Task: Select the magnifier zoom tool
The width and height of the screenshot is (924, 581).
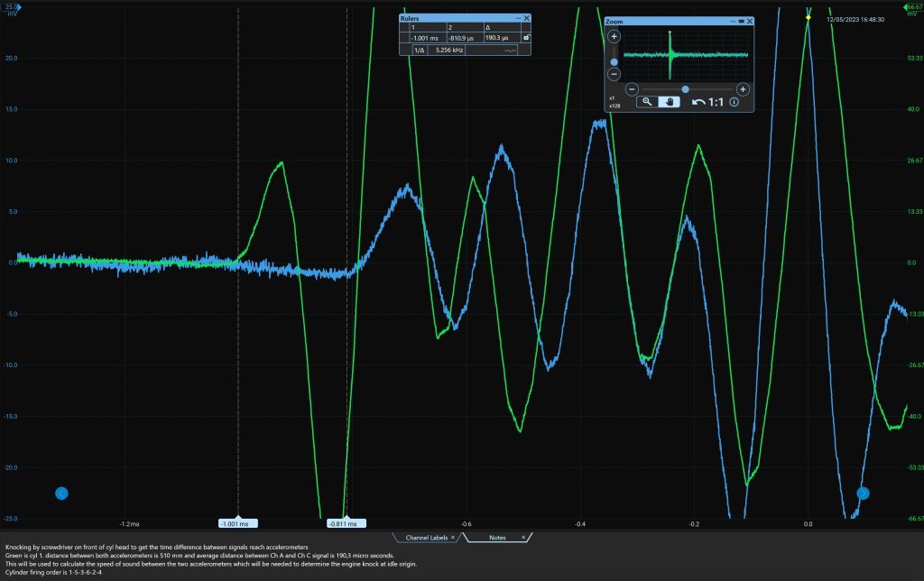Action: pos(647,102)
